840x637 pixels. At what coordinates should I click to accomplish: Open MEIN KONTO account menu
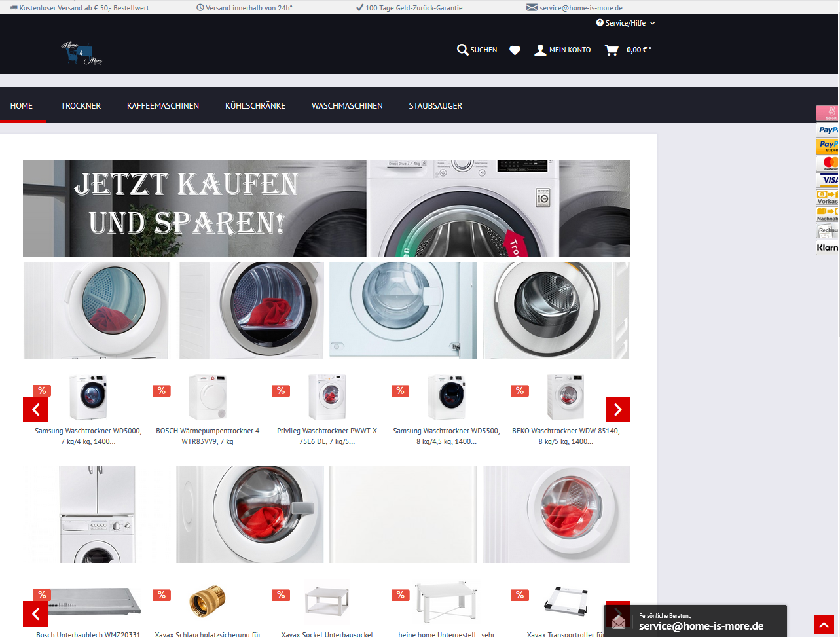[x=562, y=50]
